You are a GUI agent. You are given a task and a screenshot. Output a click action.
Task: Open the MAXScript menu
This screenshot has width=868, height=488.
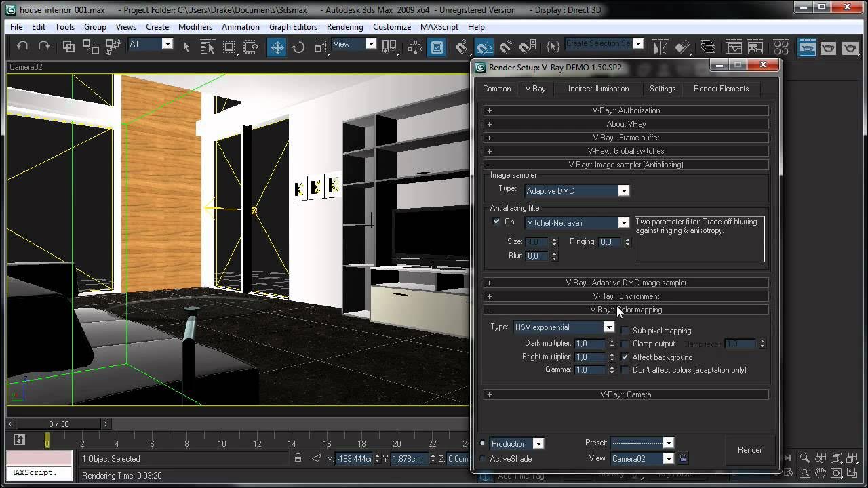click(440, 27)
